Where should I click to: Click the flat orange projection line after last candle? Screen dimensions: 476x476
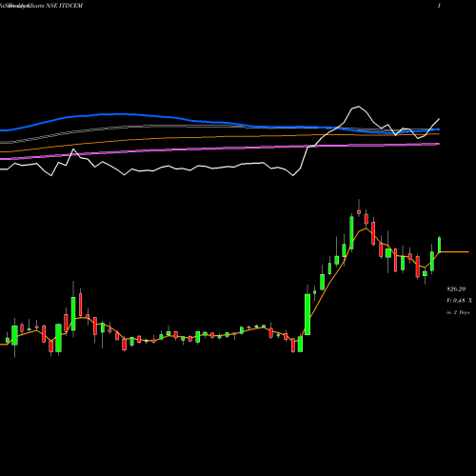point(455,252)
